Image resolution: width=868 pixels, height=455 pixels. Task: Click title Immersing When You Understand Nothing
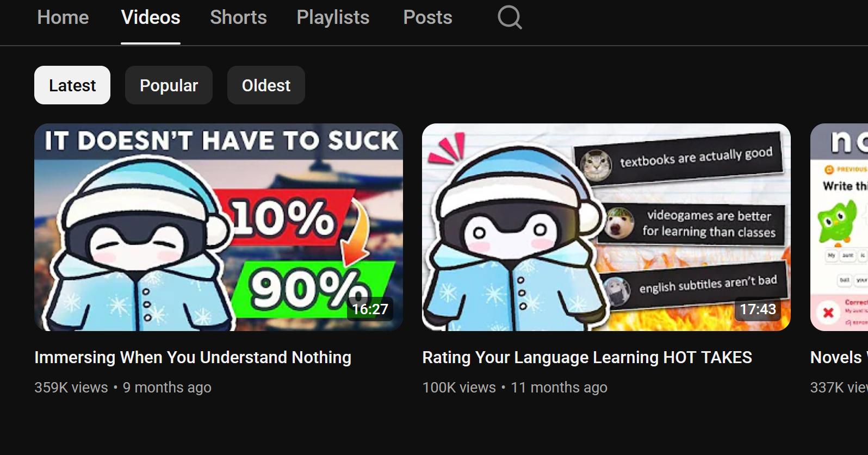193,357
